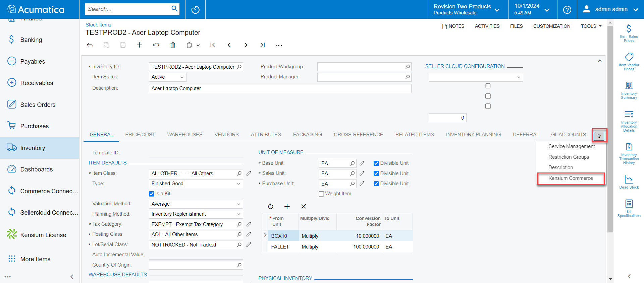The width and height of the screenshot is (644, 283).
Task: Delete the stock item with trash icon
Action: click(x=173, y=45)
